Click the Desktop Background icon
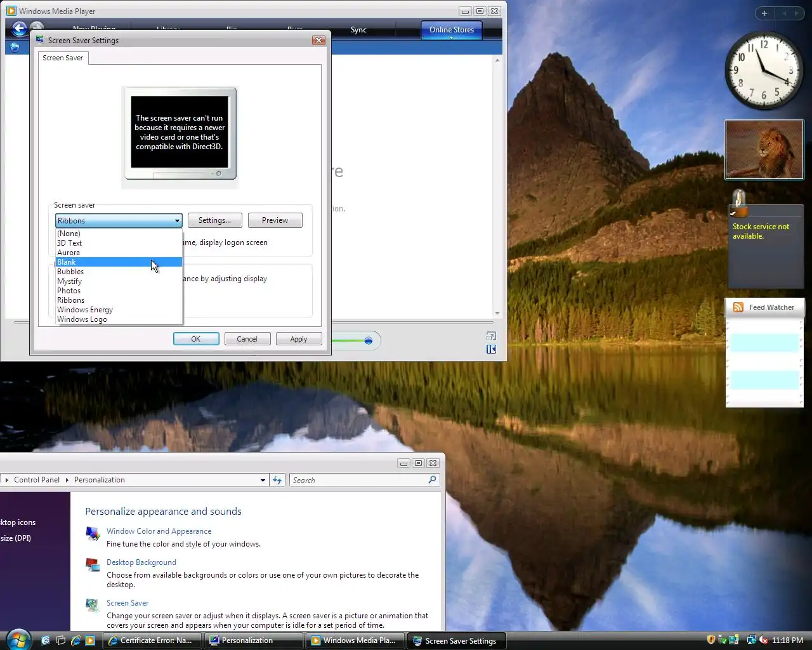 [x=93, y=565]
